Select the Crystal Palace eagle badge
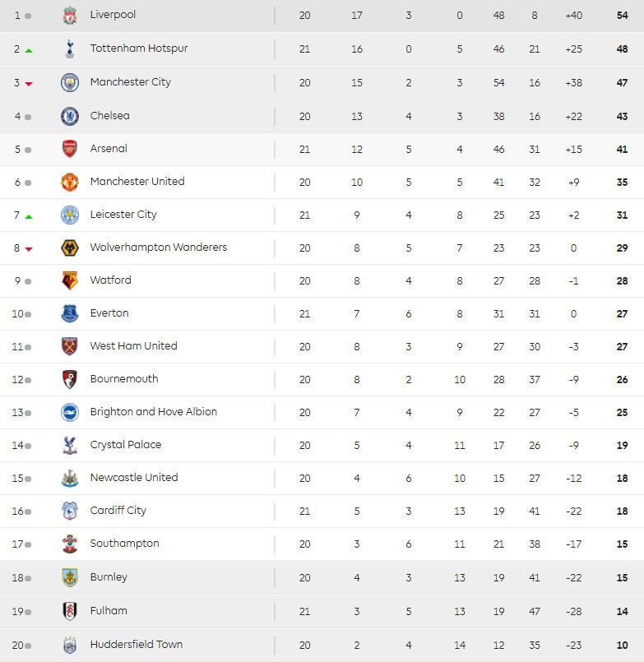This screenshot has height=662, width=644. (70, 445)
